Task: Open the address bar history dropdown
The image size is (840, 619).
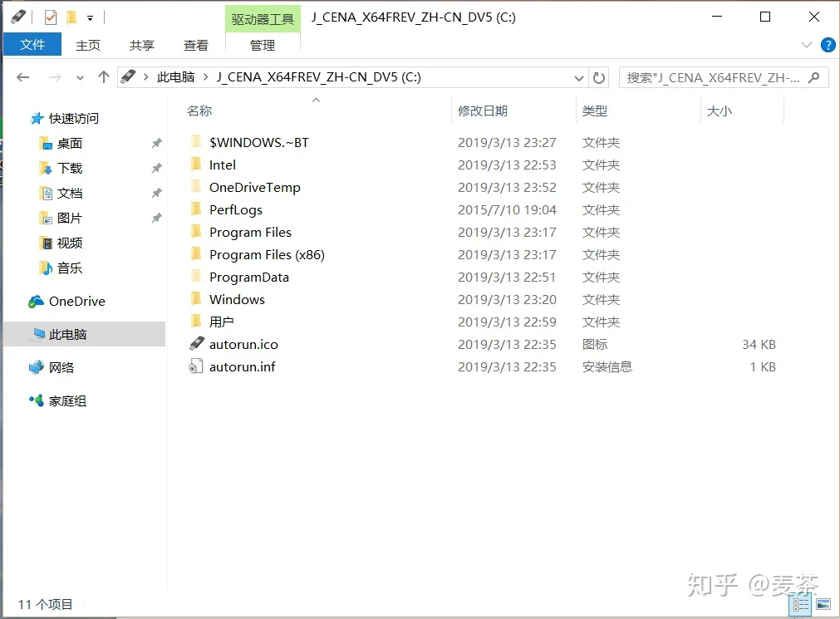Action: [x=578, y=78]
